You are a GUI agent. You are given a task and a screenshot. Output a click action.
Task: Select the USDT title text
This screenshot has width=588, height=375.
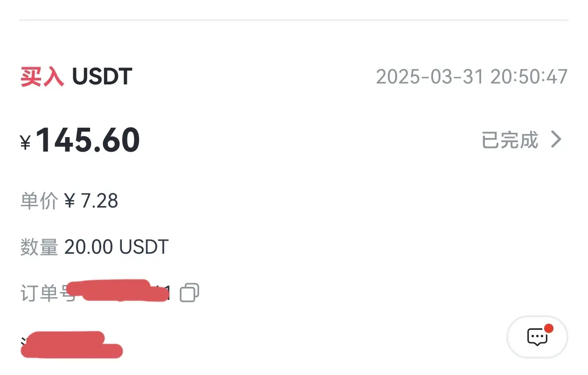tap(102, 76)
